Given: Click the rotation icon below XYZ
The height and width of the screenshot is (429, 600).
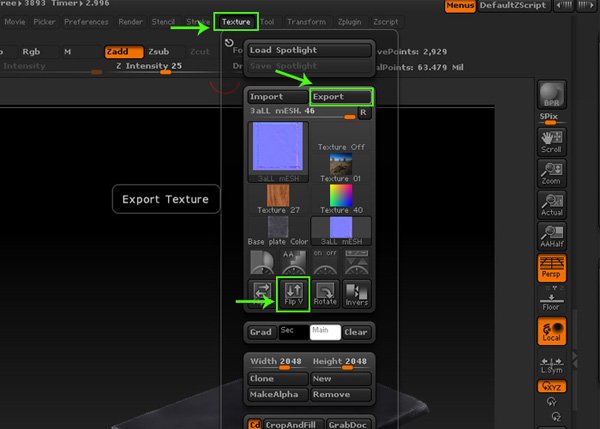Looking at the screenshot, I should pos(551,402).
